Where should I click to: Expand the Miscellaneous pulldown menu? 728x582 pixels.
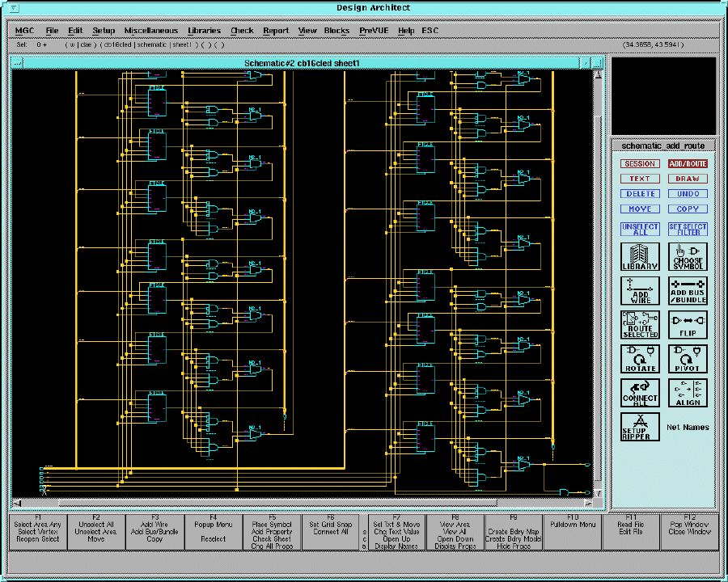pos(150,31)
